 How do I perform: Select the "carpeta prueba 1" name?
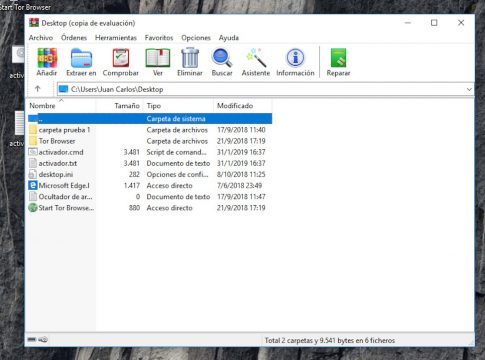tap(64, 130)
